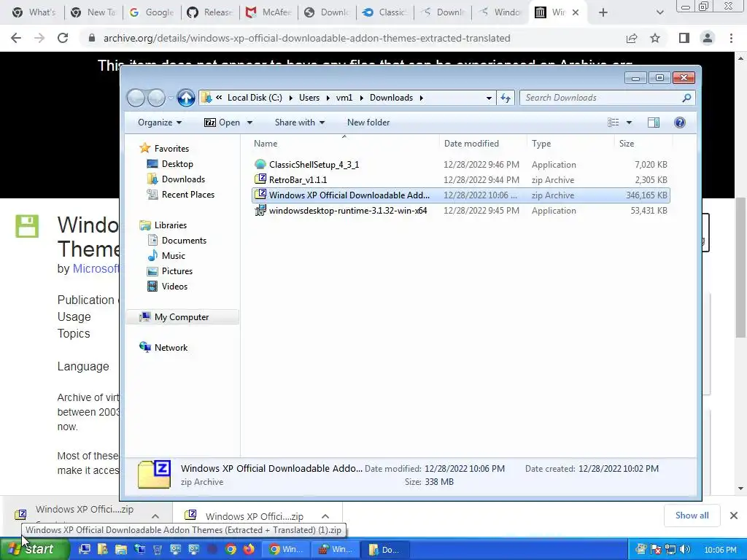The image size is (747, 560).
Task: Click the Chrome address bar URL
Action: tap(307, 38)
